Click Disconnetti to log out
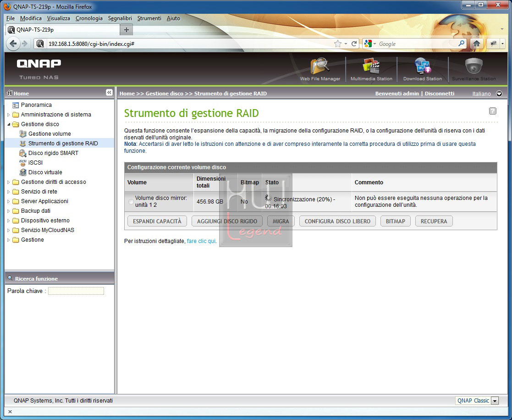The width and height of the screenshot is (512, 420). point(440,94)
